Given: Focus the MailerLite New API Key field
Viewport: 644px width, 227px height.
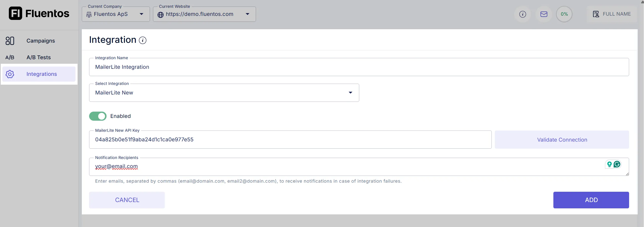Looking at the screenshot, I should (x=290, y=140).
